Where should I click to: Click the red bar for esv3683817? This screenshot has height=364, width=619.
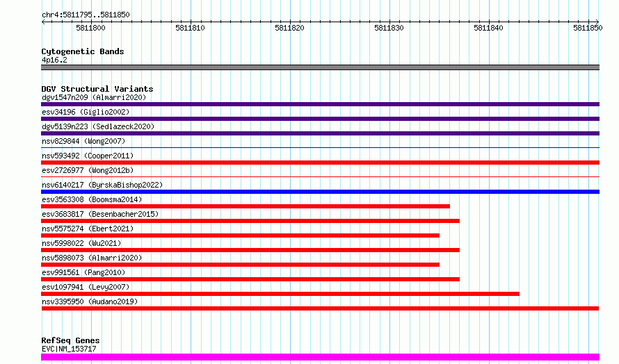[250, 221]
